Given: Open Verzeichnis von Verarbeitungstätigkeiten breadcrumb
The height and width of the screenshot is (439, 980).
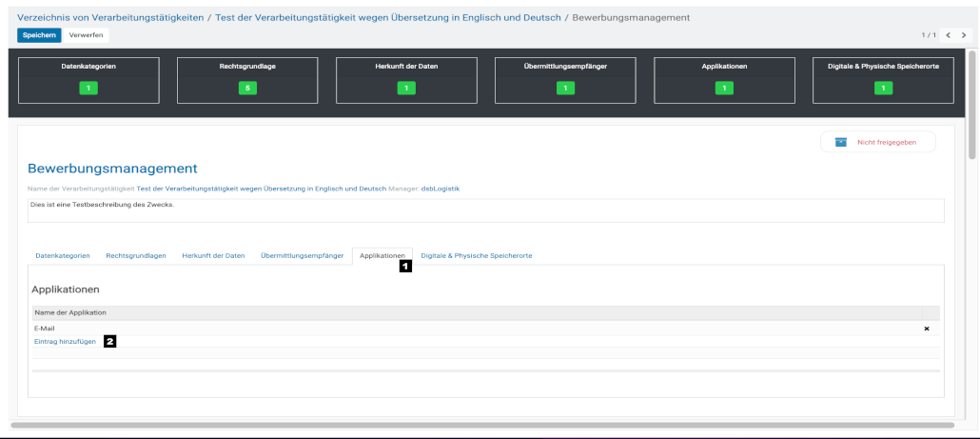Looking at the screenshot, I should coord(109,17).
